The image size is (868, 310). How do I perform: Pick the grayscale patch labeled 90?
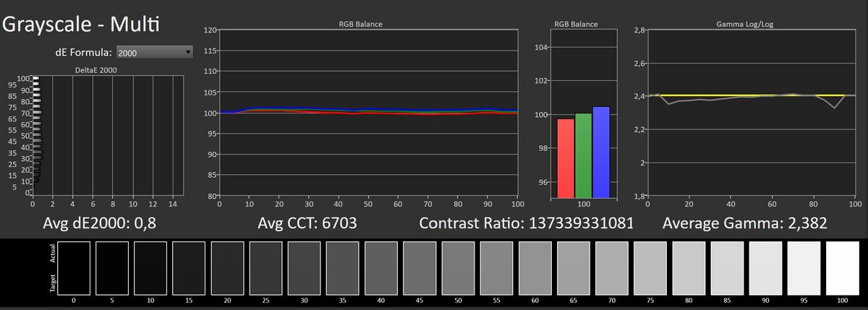[x=766, y=267]
